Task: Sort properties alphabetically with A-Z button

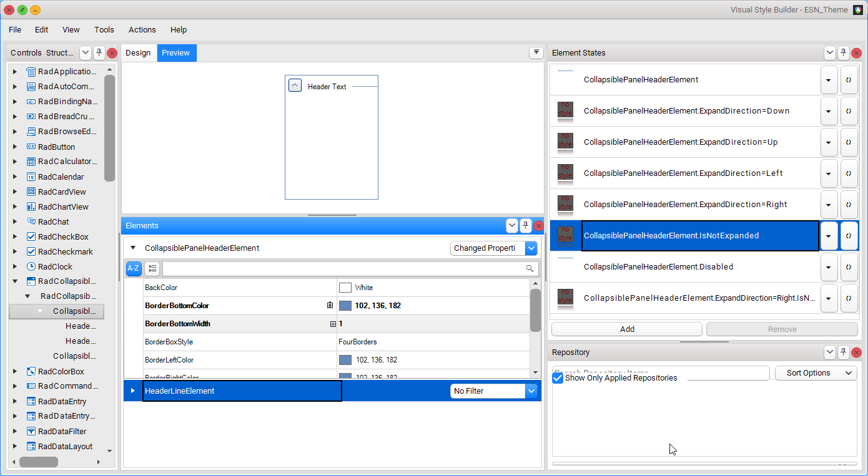Action: click(x=134, y=268)
